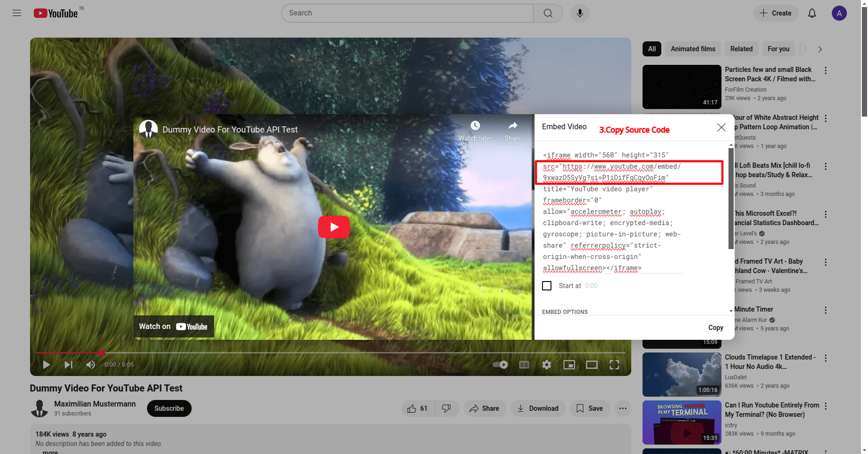Open video settings gear icon

(x=546, y=365)
